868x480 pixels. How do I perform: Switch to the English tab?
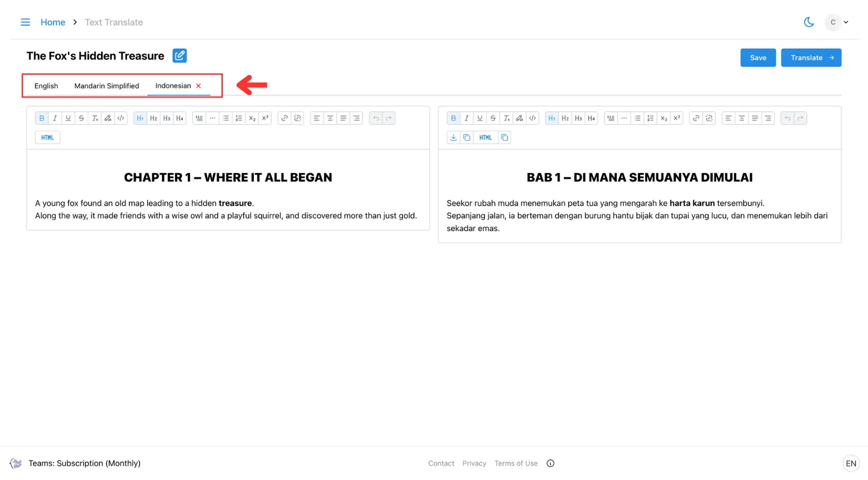[46, 86]
